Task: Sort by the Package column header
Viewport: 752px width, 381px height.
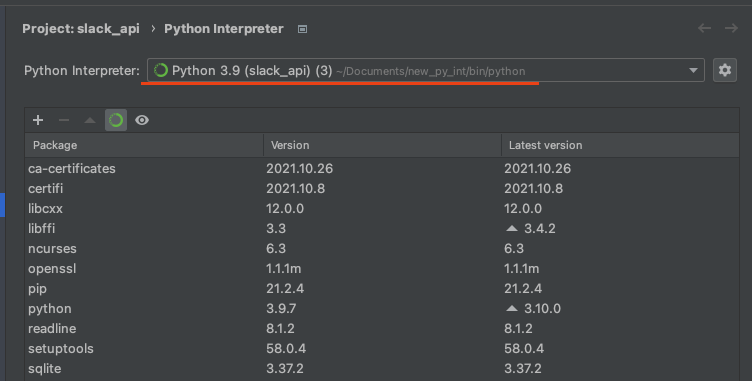Action: pos(144,145)
